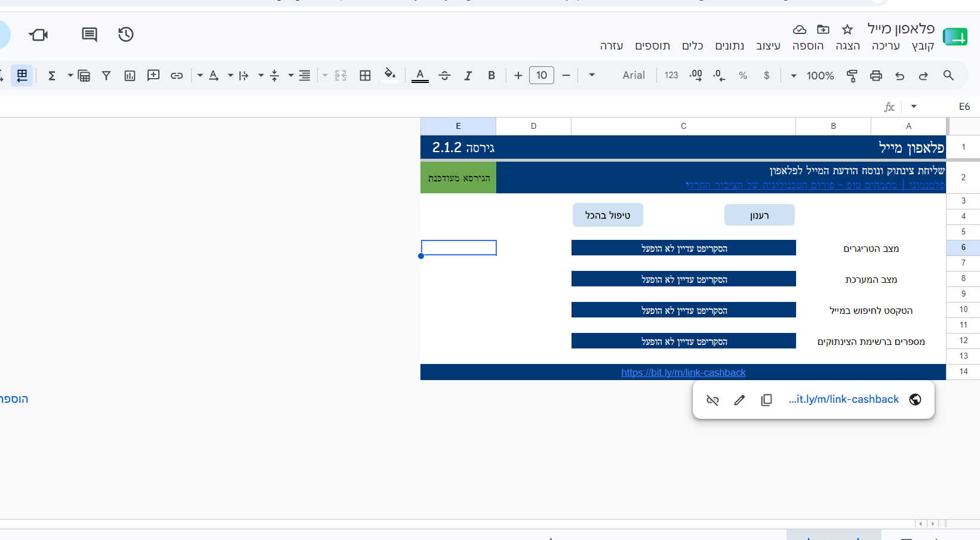980x540 pixels.
Task: Insert a link with the chain icon
Action: (x=177, y=75)
